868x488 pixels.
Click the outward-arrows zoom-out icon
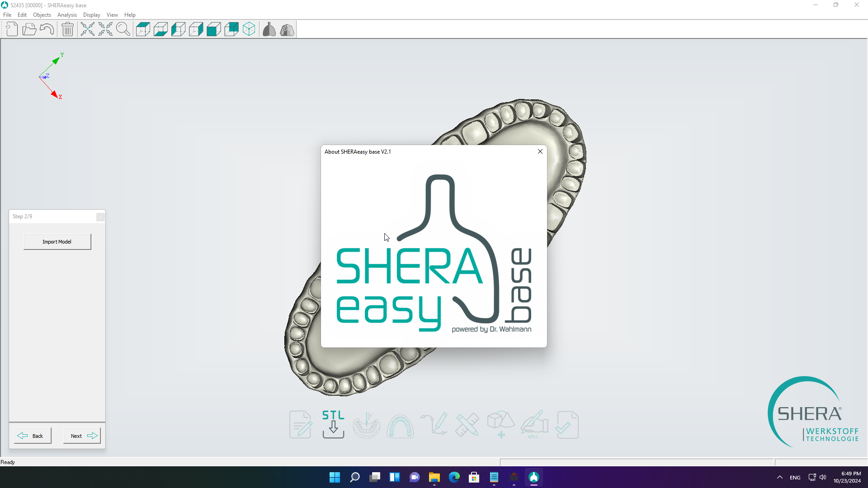click(x=105, y=29)
